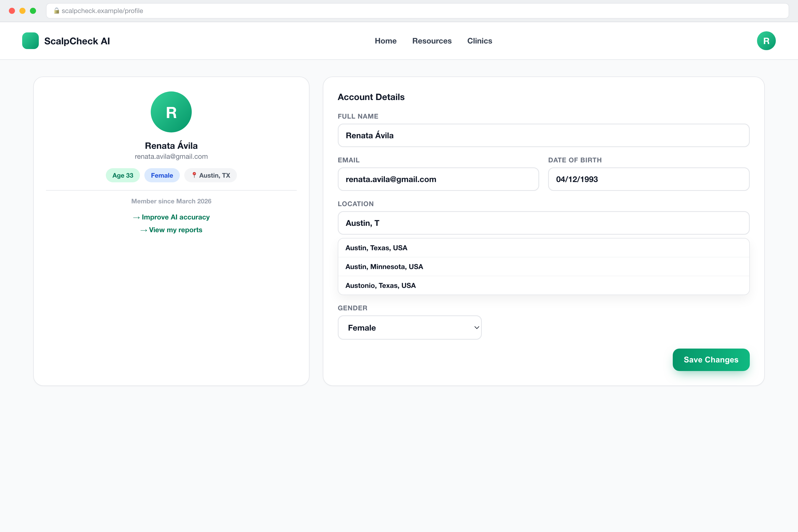
Task: Click the Email input field
Action: 438,179
